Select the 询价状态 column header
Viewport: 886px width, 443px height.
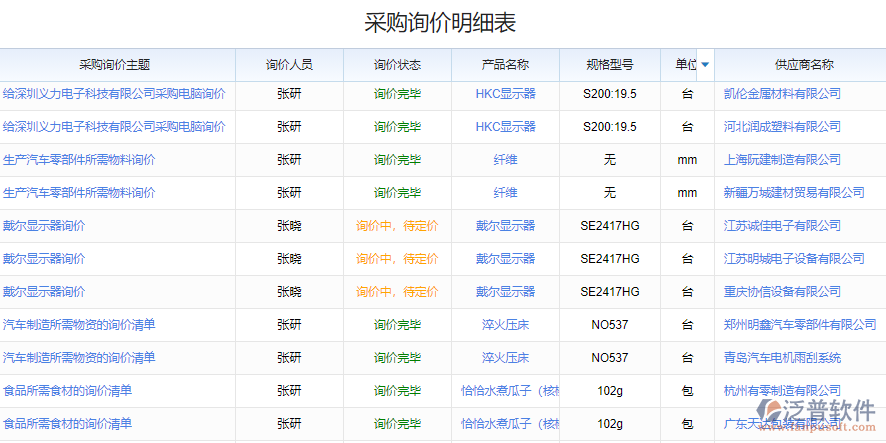(397, 65)
